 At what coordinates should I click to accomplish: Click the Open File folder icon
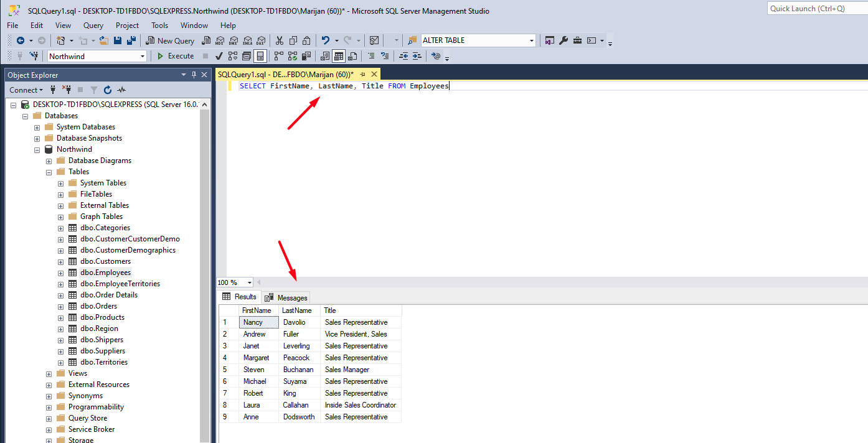click(103, 40)
